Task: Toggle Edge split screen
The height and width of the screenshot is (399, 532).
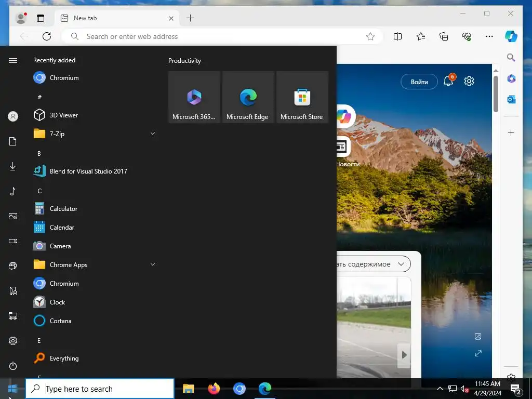Action: click(x=397, y=36)
